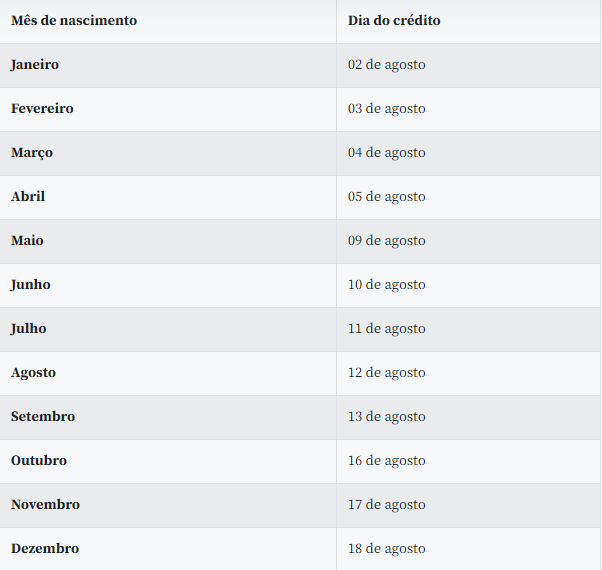
Task: Click the Junho month cell
Action: (x=30, y=285)
